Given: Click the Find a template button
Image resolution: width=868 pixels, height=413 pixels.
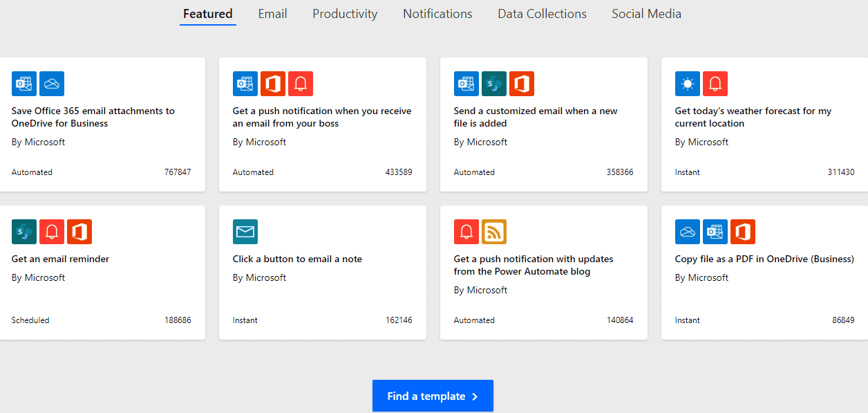Looking at the screenshot, I should 433,396.
